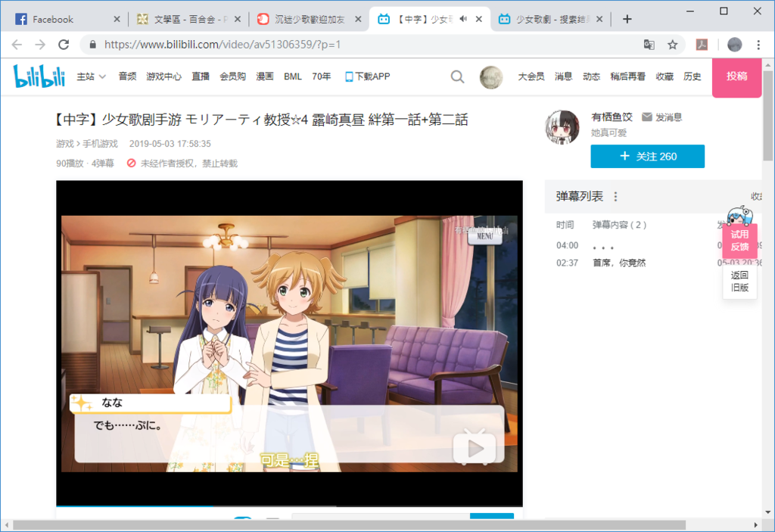Click the video progress bar

[289, 506]
